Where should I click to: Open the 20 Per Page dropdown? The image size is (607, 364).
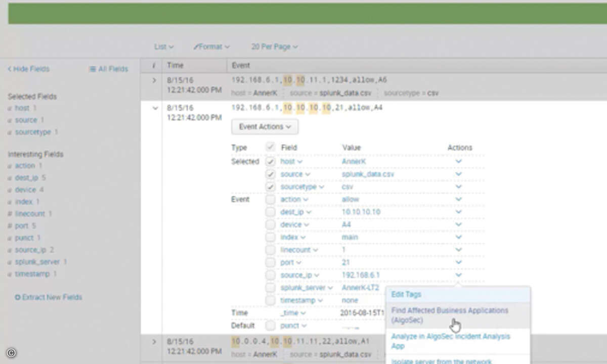pos(274,47)
